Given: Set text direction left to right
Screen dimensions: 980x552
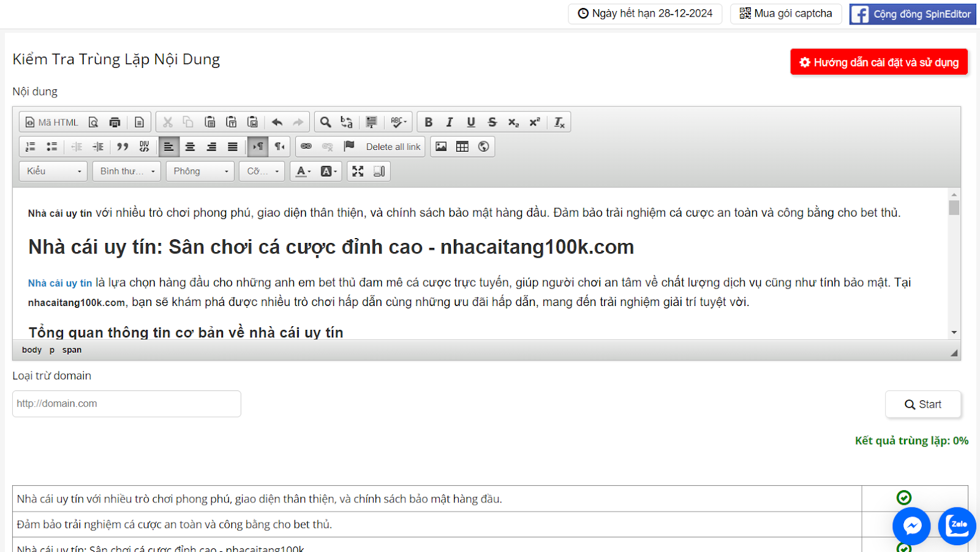Looking at the screenshot, I should click(258, 147).
